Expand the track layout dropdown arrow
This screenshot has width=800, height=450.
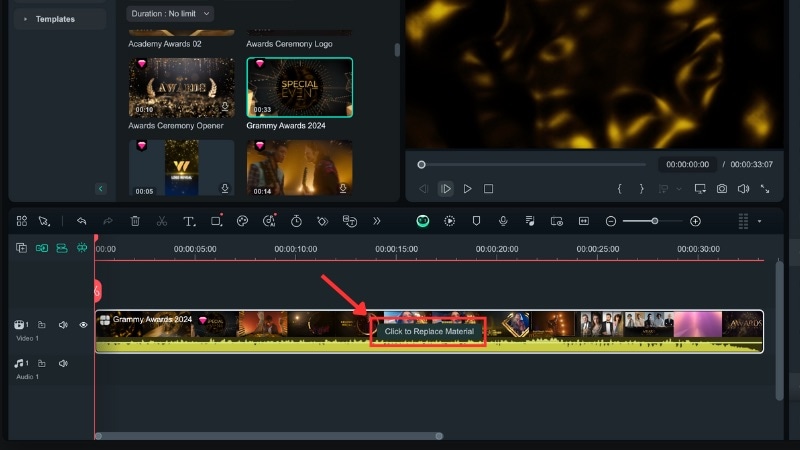tap(759, 221)
